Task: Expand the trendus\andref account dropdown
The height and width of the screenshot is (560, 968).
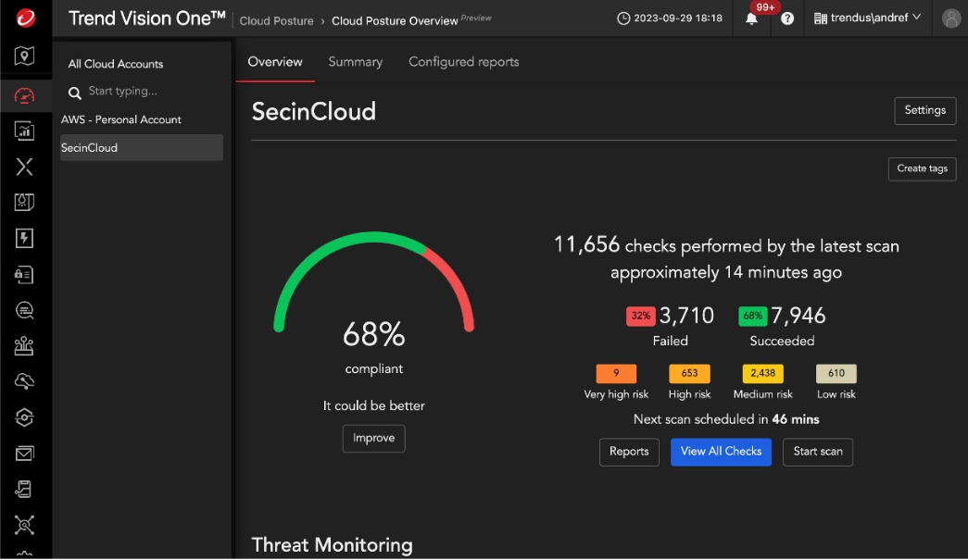Action: click(x=867, y=18)
